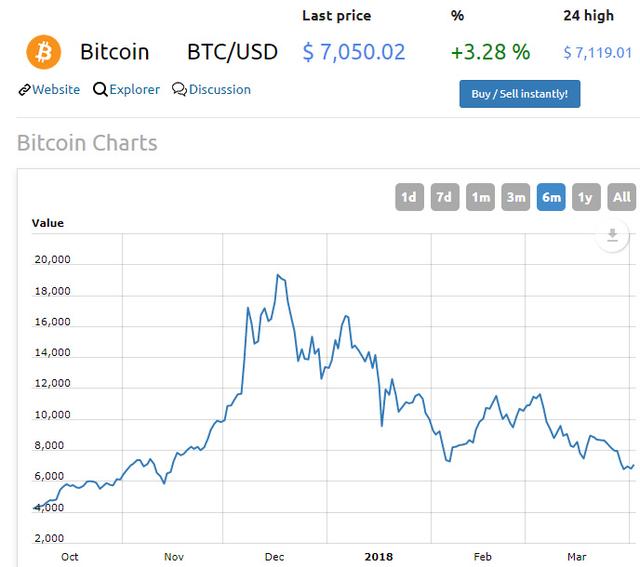Select the active 6m chart range
This screenshot has height=567, width=640.
551,197
